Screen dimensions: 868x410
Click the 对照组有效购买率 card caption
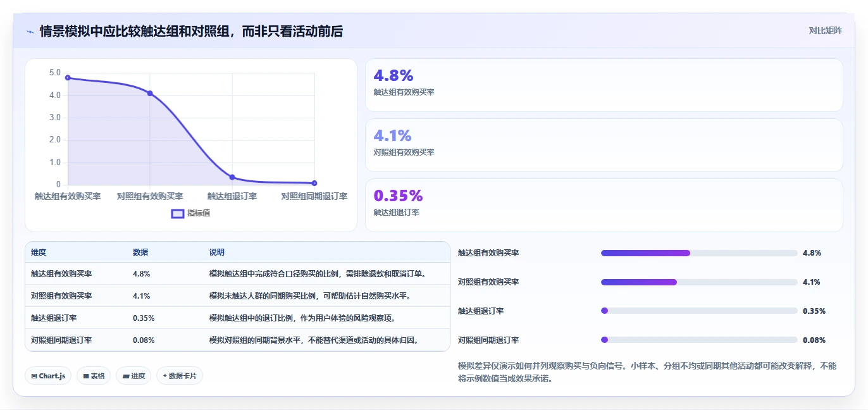404,152
